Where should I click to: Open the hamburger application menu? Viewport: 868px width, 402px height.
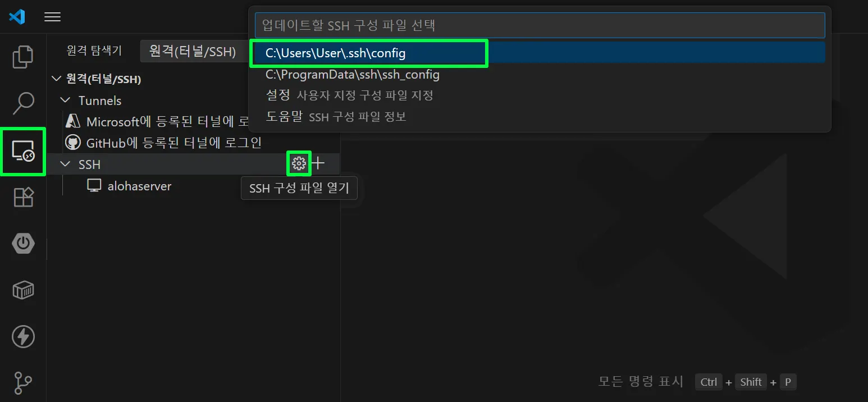[52, 17]
